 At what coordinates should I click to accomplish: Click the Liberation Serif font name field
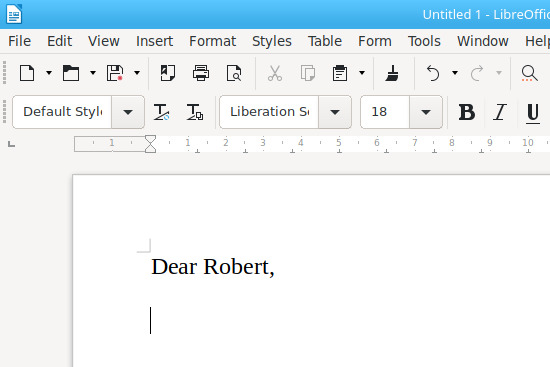(269, 112)
